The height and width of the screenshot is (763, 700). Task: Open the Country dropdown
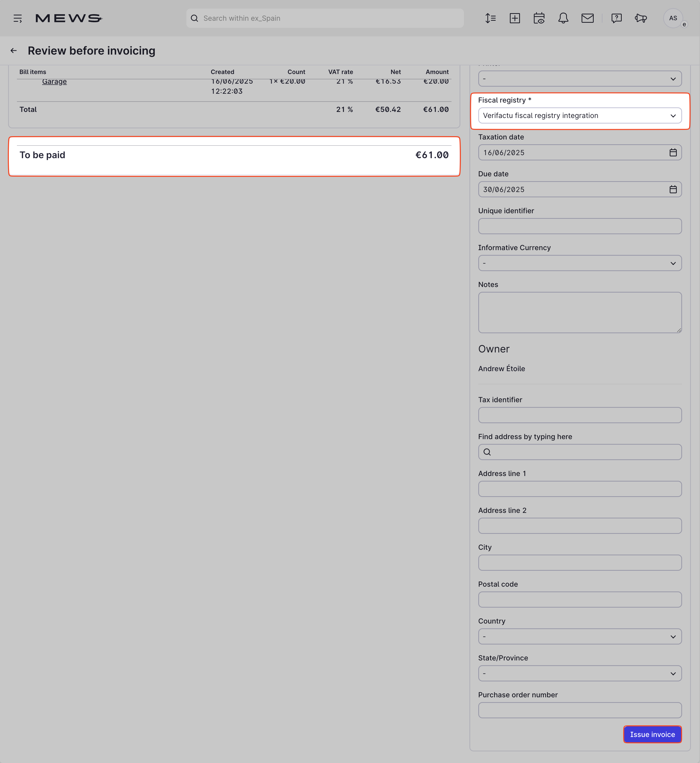tap(580, 636)
